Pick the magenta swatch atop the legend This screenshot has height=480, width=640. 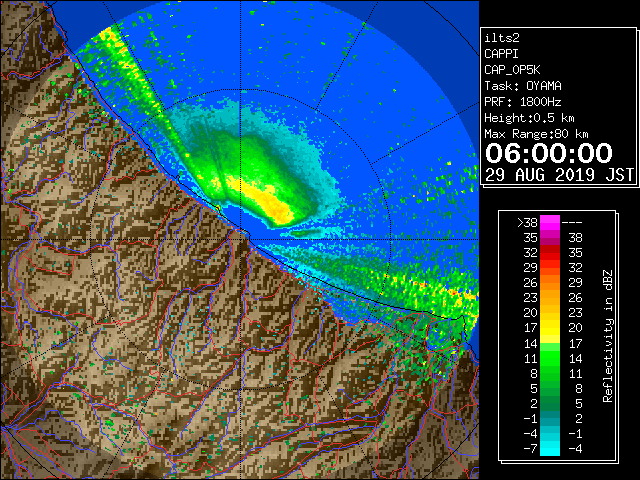[550, 222]
